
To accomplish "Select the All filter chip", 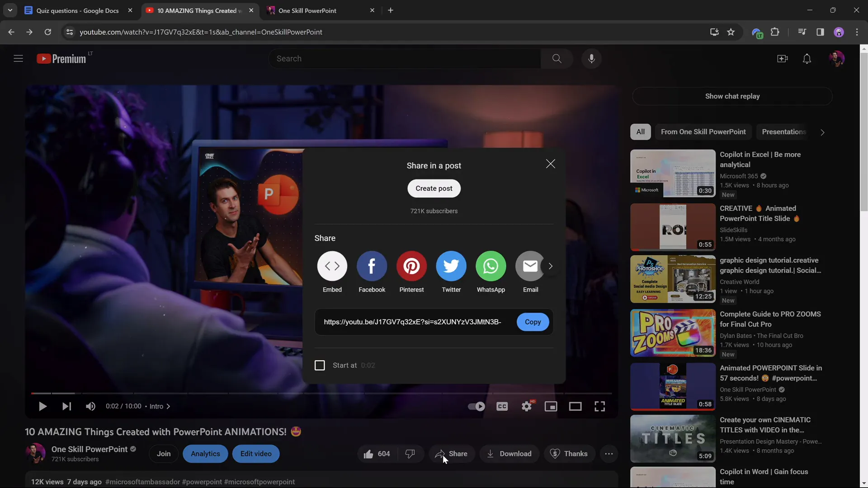I will coord(641,132).
